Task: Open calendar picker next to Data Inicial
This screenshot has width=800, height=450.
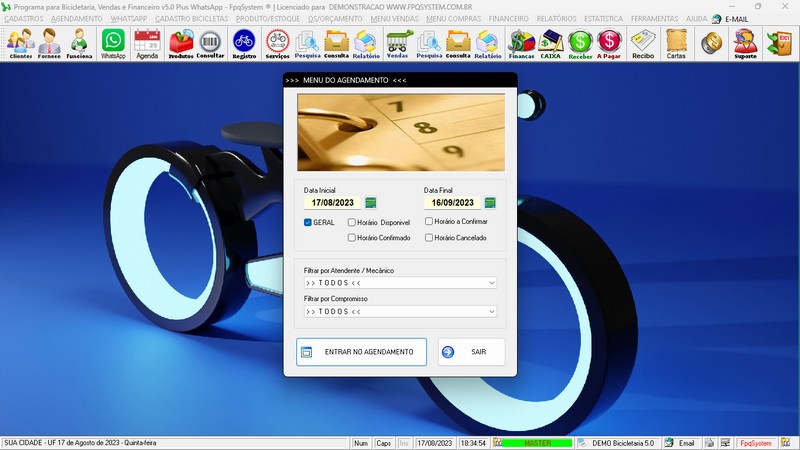Action: pos(371,203)
